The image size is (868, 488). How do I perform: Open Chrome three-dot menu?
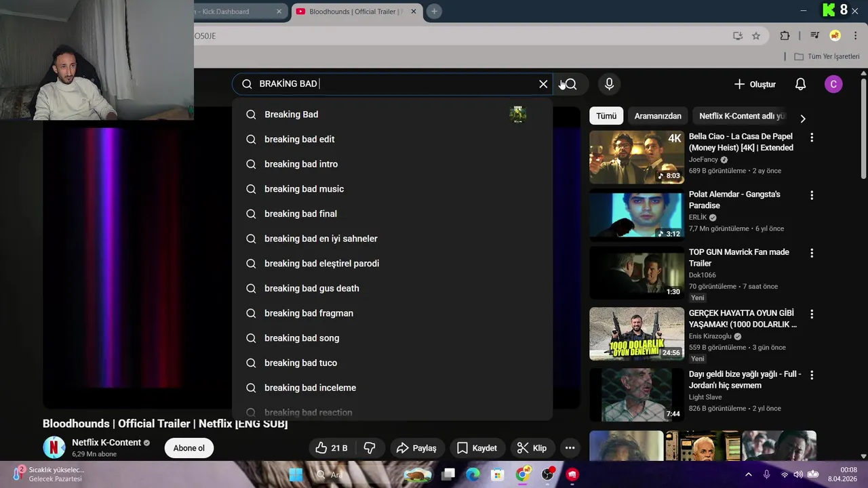click(x=856, y=36)
